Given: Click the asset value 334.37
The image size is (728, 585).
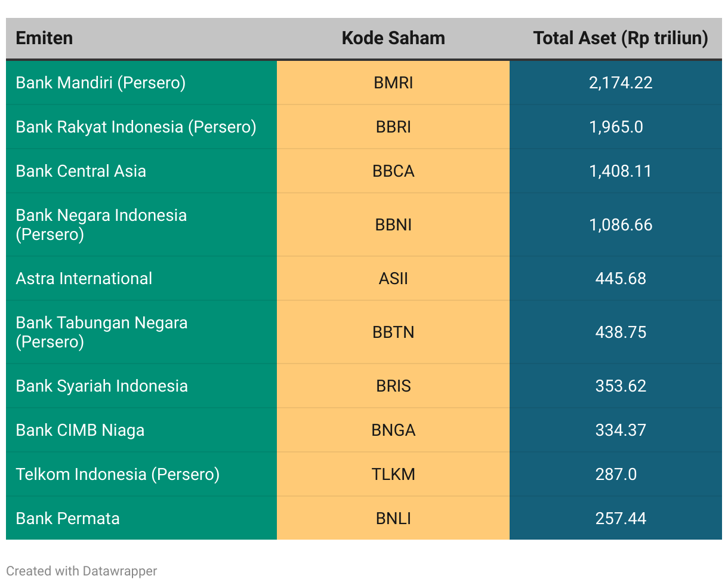Looking at the screenshot, I should coord(621,430).
